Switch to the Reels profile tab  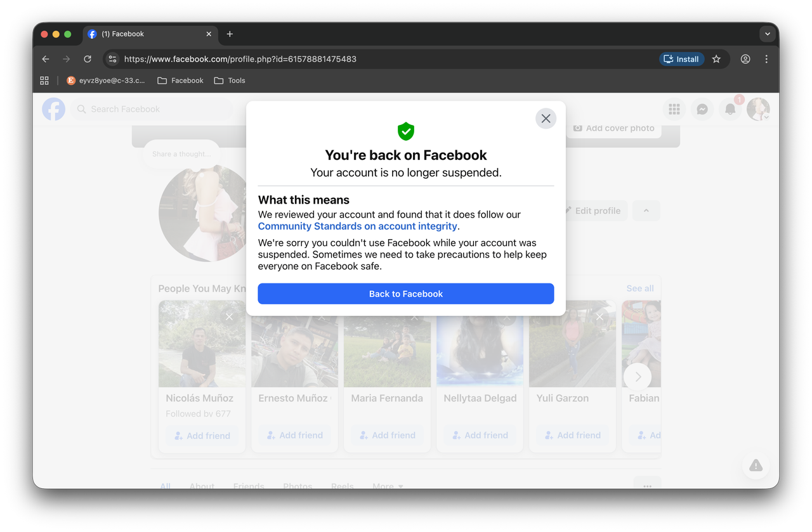pyautogui.click(x=342, y=486)
